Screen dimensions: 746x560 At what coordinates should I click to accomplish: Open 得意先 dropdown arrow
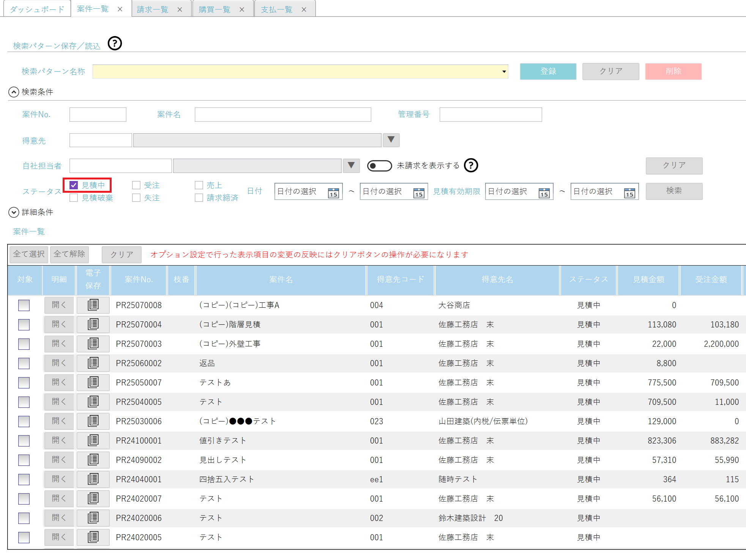tap(391, 140)
